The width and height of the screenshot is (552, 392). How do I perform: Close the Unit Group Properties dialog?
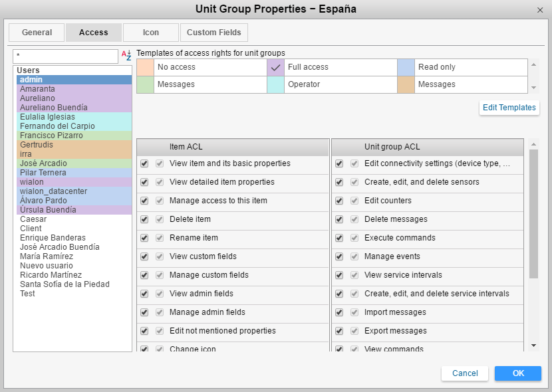click(x=539, y=10)
